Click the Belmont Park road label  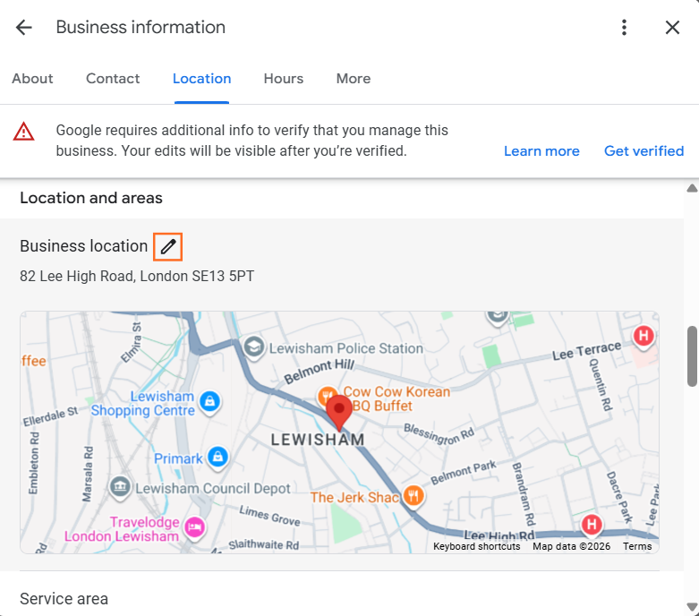[464, 473]
